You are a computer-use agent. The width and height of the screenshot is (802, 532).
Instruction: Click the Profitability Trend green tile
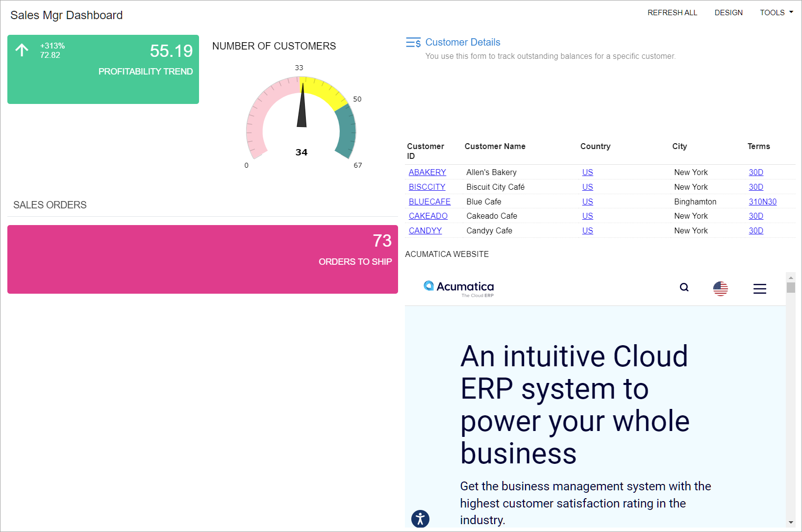click(x=103, y=69)
